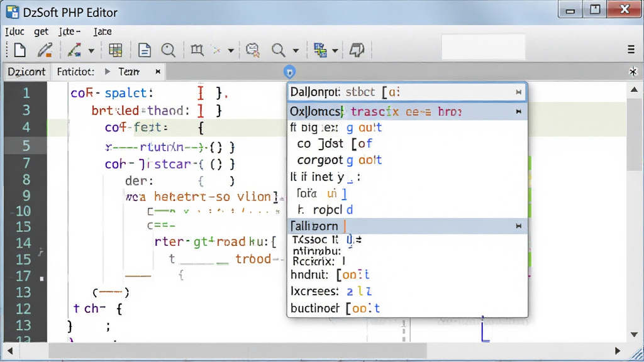
Task: Click the 'brtkled-thaod:' code line
Action: pyautogui.click(x=140, y=111)
